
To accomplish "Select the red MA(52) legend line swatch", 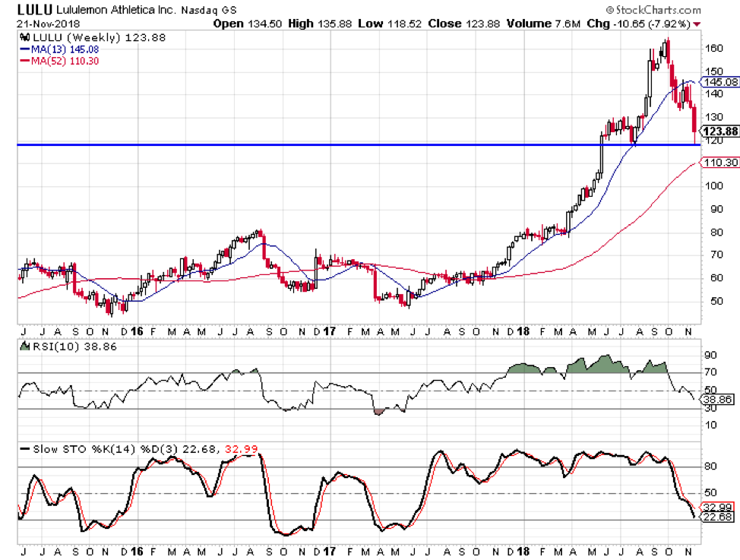I will click(24, 61).
